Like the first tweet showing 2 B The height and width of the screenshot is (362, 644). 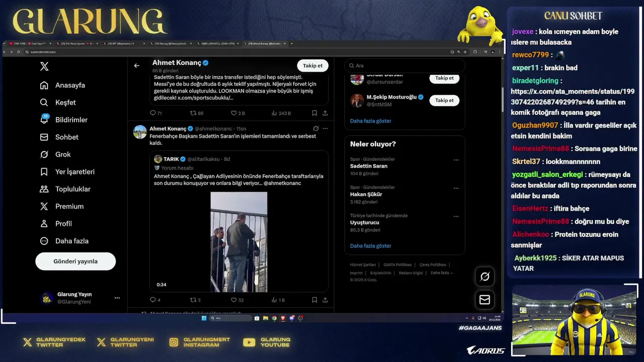tap(237, 113)
